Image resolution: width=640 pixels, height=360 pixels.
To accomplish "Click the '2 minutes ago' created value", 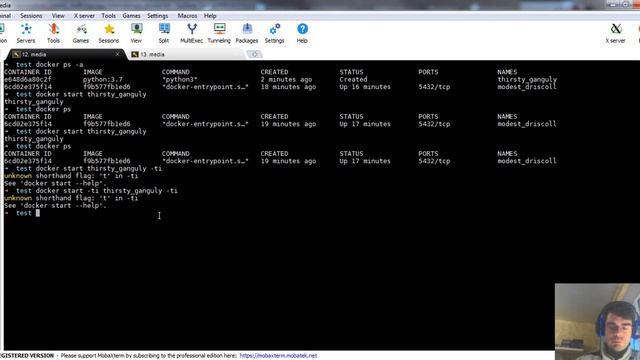I will coord(286,80).
